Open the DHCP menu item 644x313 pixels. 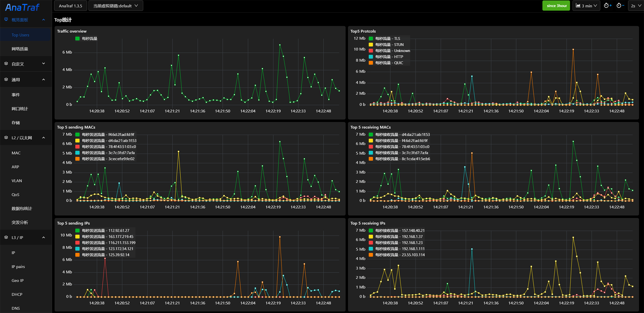26,295
